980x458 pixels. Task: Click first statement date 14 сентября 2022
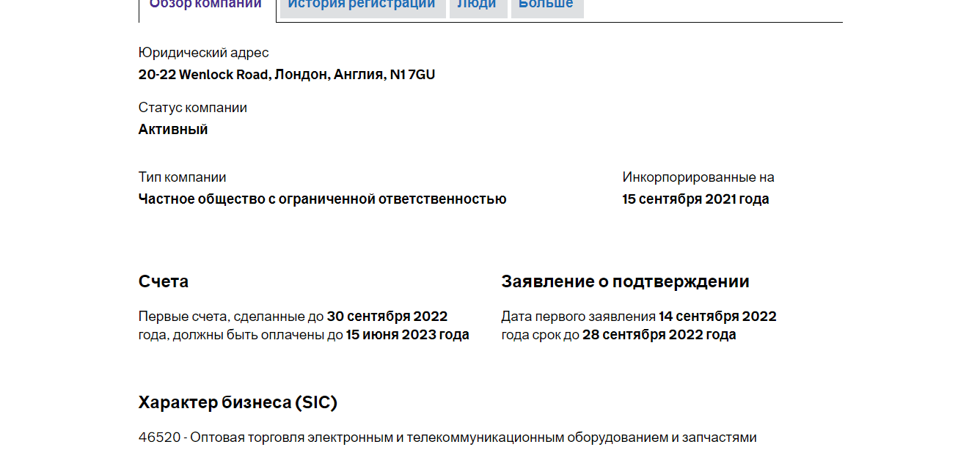tap(717, 317)
